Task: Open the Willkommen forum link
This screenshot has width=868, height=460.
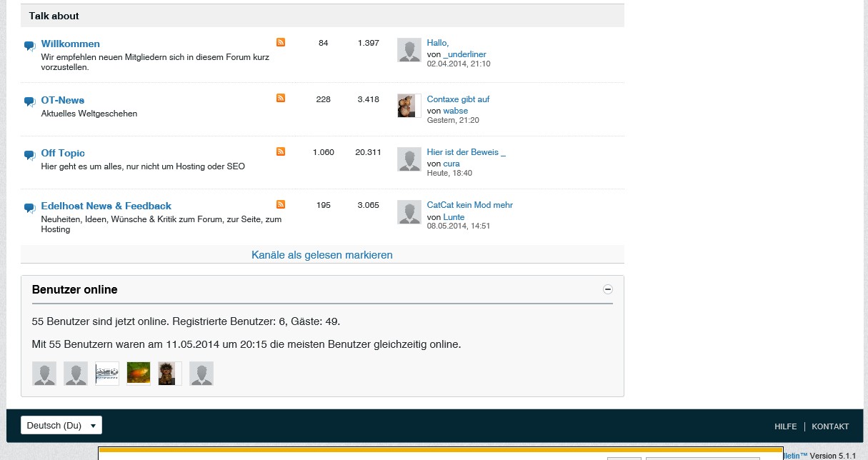Action: point(70,44)
